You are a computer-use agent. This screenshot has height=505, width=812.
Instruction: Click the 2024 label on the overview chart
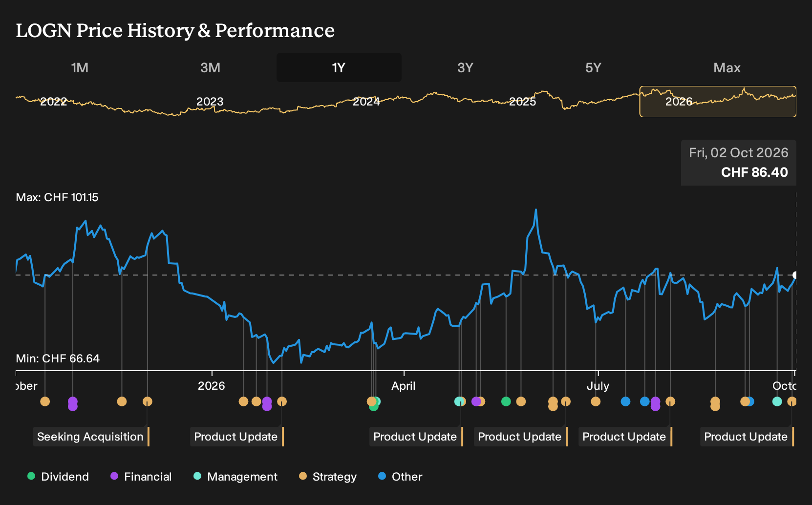pos(366,102)
